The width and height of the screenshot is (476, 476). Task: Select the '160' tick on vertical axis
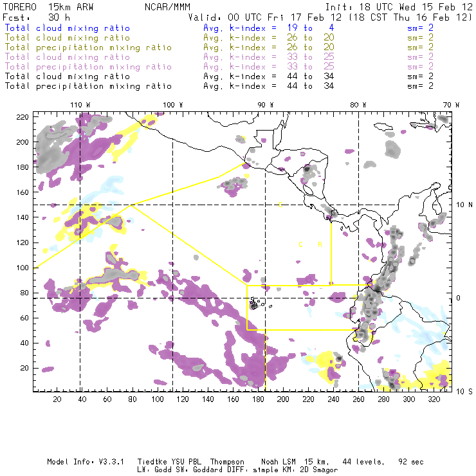22,192
